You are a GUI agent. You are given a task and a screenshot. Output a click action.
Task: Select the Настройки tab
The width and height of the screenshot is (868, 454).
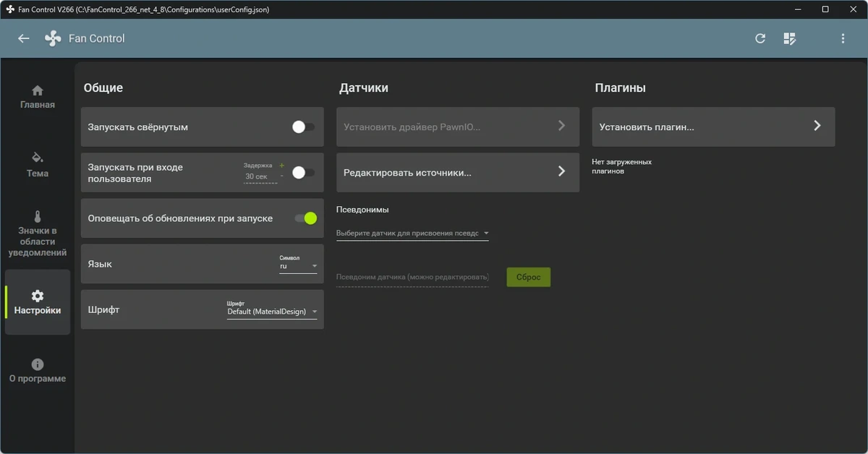[38, 302]
